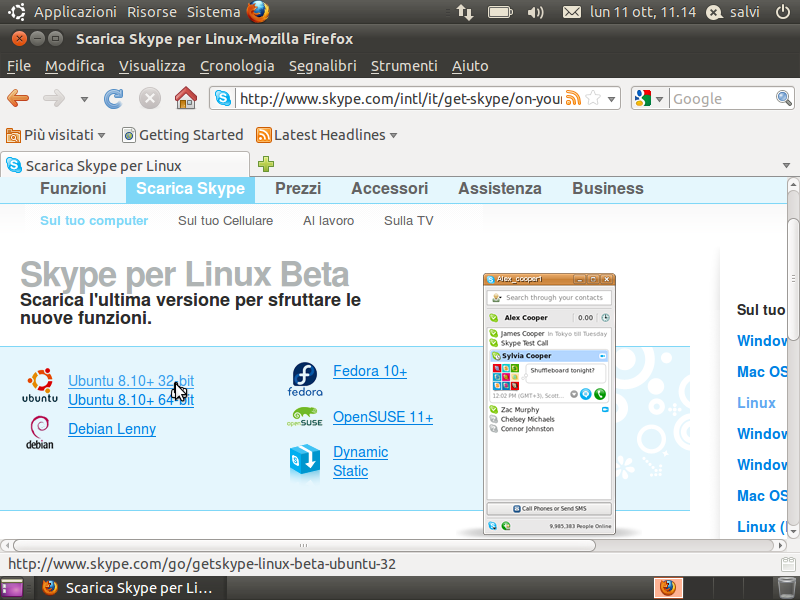Launch Firefox from the top panel icon

258,12
